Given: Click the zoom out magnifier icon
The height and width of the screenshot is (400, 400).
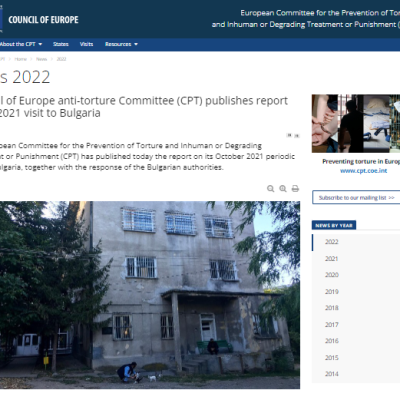Looking at the screenshot, I should 271,189.
